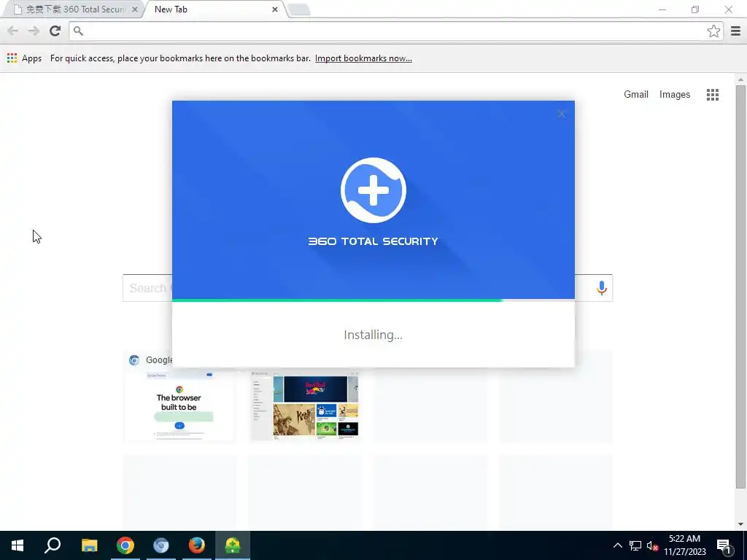Close the 360 Total Security tab
The height and width of the screenshot is (560, 747).
tap(135, 9)
